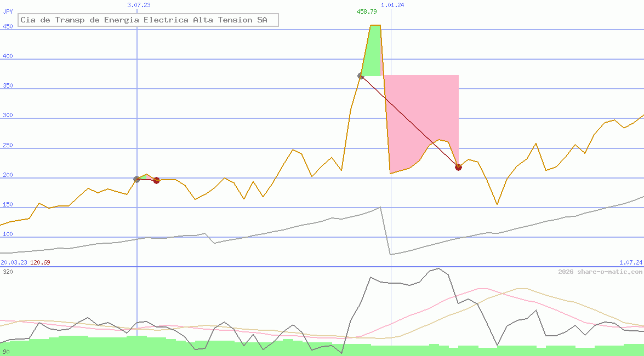Click the red sell marker near 200

(156, 180)
